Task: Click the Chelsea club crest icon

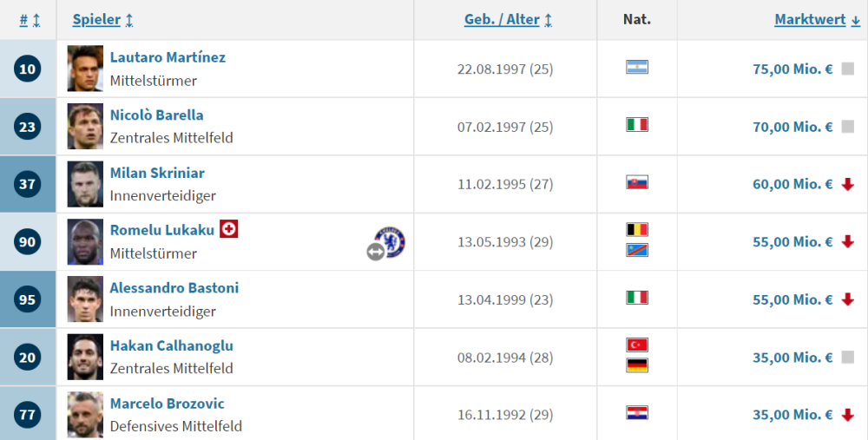Action: [390, 242]
